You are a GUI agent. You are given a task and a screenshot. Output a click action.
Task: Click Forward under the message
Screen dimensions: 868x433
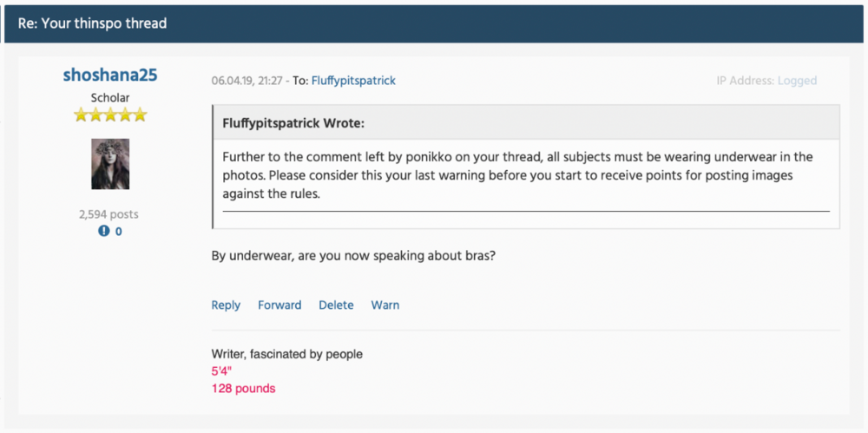(x=279, y=305)
